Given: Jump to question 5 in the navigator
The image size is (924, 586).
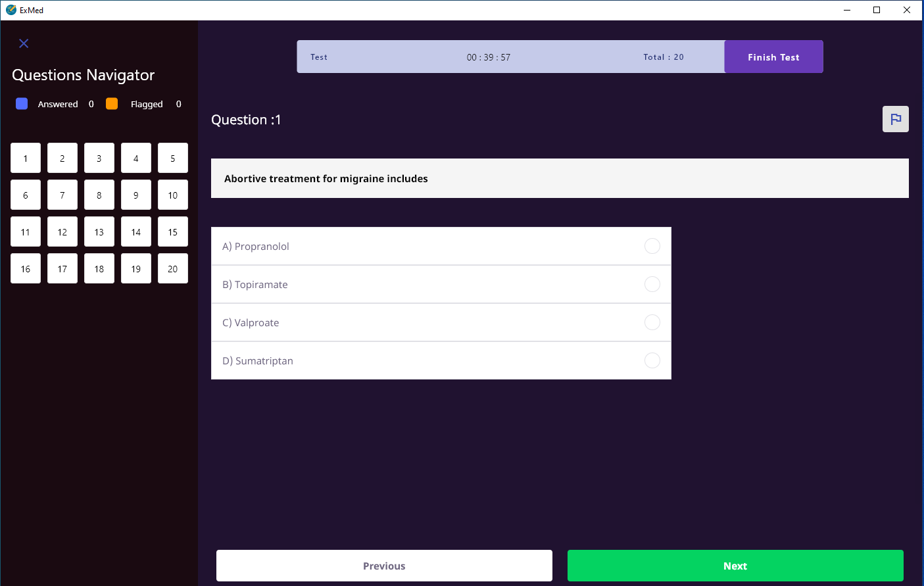Looking at the screenshot, I should click(172, 158).
